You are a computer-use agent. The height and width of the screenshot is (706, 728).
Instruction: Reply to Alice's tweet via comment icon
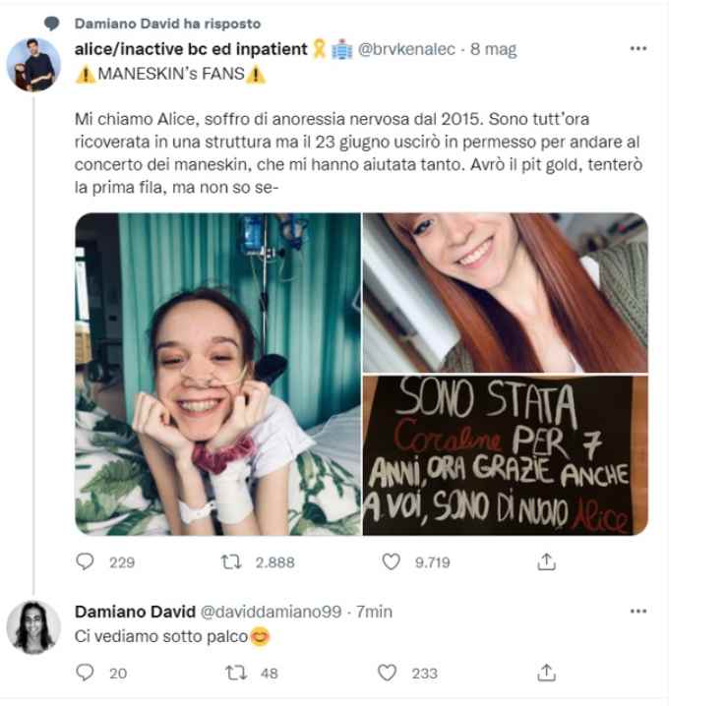coord(86,561)
